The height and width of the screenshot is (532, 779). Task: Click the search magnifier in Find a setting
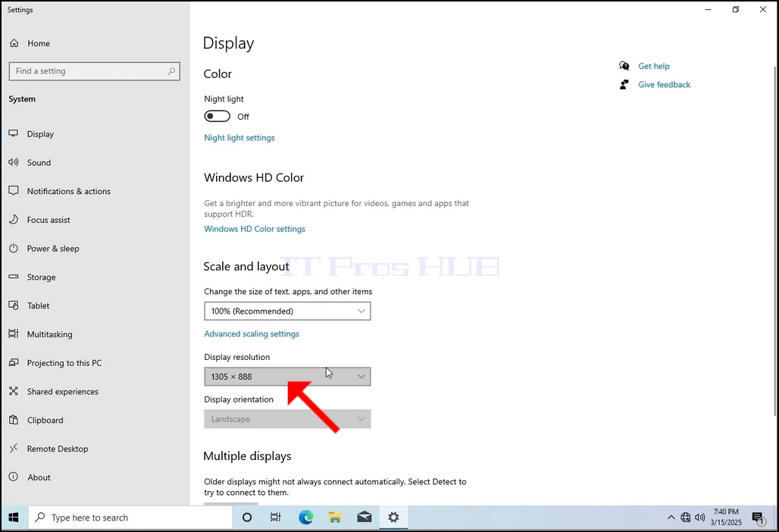tap(171, 71)
